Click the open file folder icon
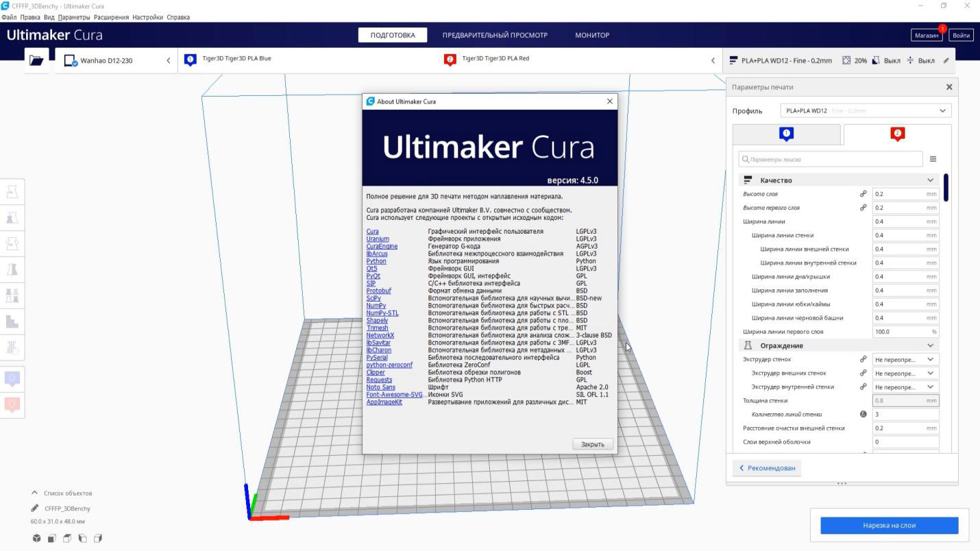The width and height of the screenshot is (980, 551). [36, 60]
